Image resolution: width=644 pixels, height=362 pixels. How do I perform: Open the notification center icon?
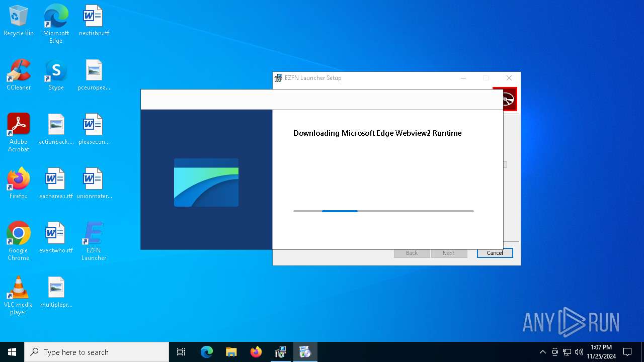tap(627, 352)
